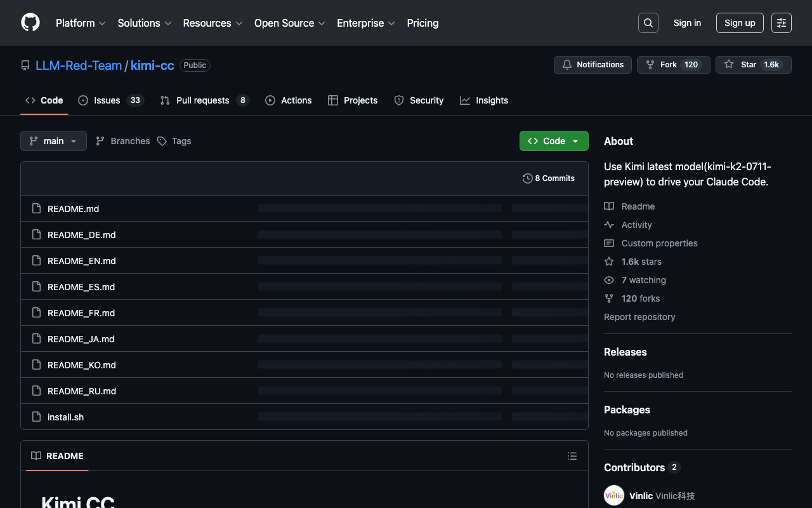The width and height of the screenshot is (812, 508).
Task: Click the Notifications bell button
Action: pyautogui.click(x=593, y=65)
